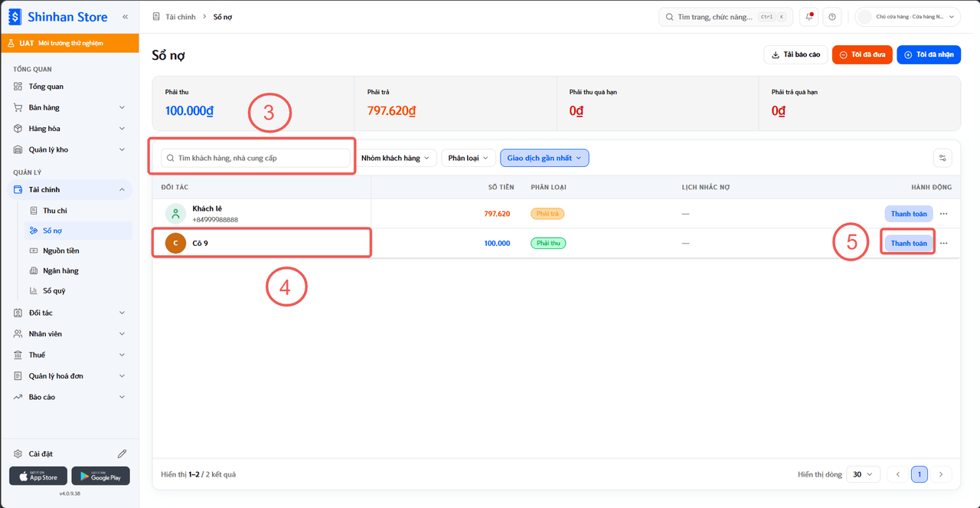980x508 pixels.
Task: Expand the Đối tác menu
Action: pyautogui.click(x=70, y=313)
